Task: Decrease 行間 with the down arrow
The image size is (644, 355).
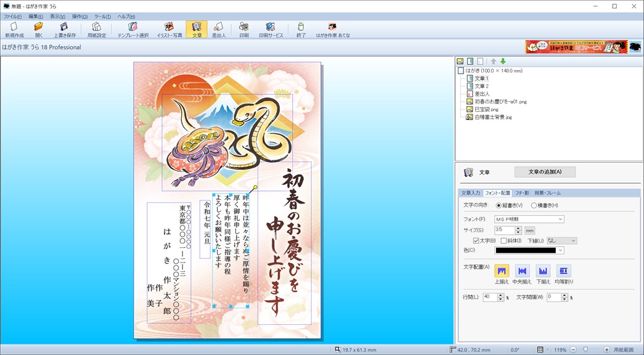Action: tap(500, 299)
